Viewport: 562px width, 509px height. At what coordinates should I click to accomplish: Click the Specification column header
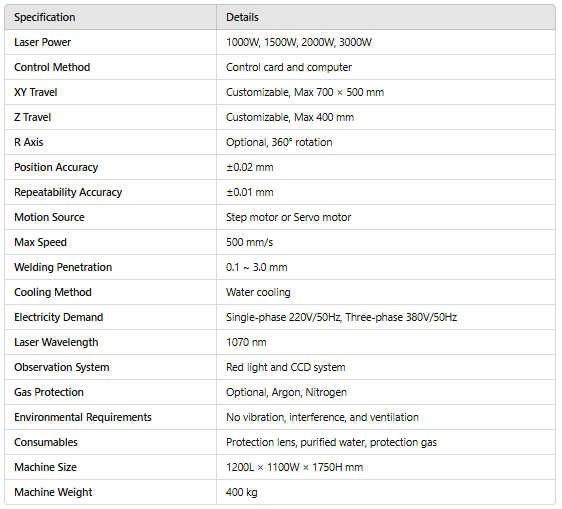(45, 17)
